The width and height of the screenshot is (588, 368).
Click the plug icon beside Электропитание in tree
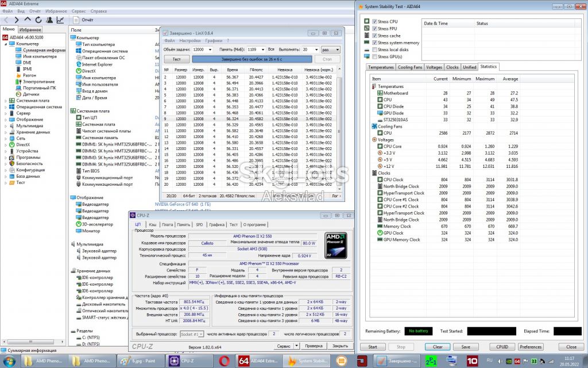click(x=18, y=82)
